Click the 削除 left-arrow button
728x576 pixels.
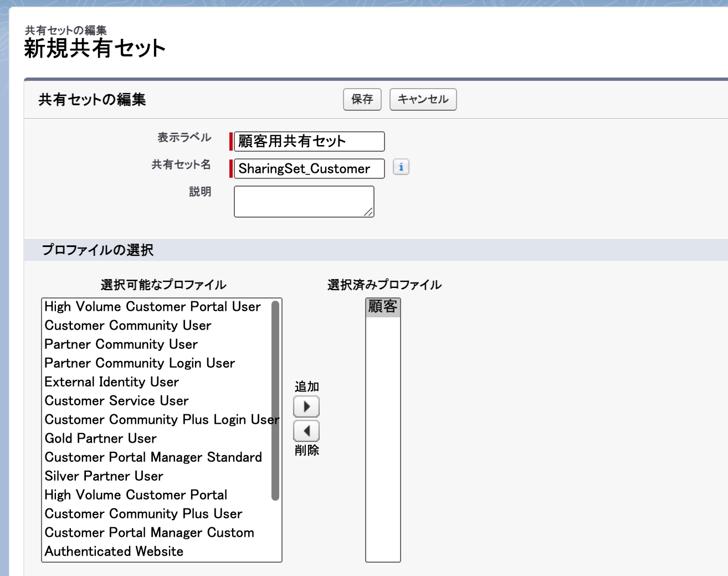[x=306, y=431]
